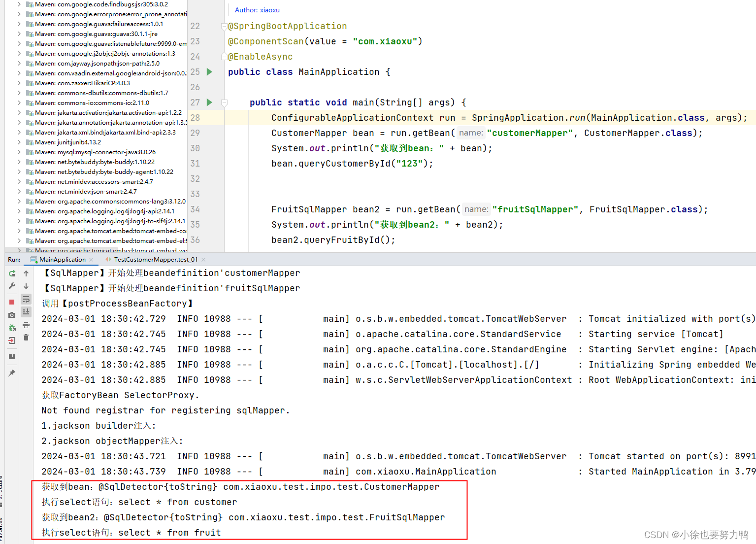Viewport: 756px width, 544px height.
Task: Go up the stack trace with the up arrow
Action: click(x=26, y=273)
